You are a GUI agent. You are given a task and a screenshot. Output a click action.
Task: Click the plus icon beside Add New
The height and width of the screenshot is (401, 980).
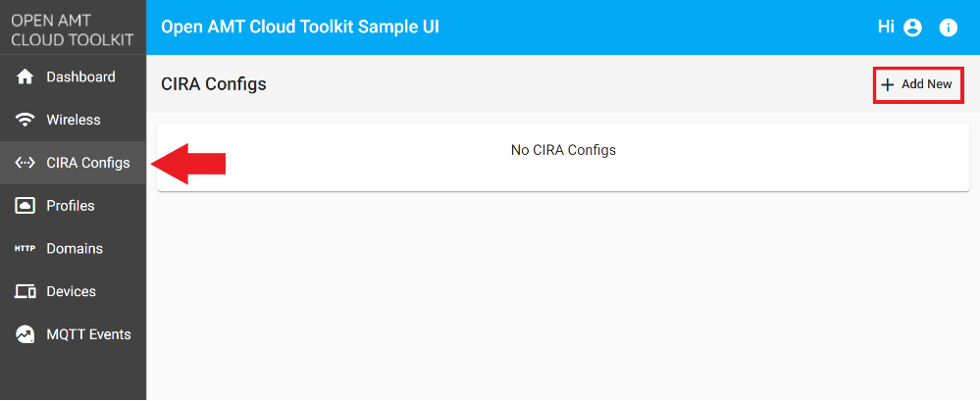point(888,85)
